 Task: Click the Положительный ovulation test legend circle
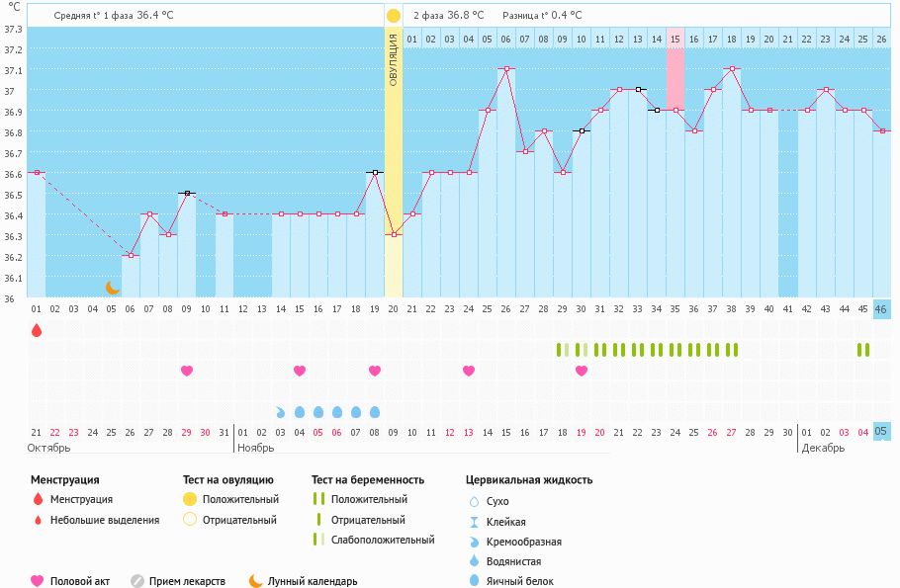point(190,500)
